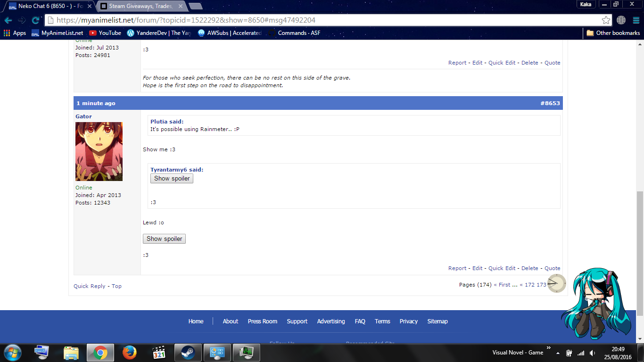Open the Commands · ASF bookmark
This screenshot has height=362, width=644.
coord(294,33)
